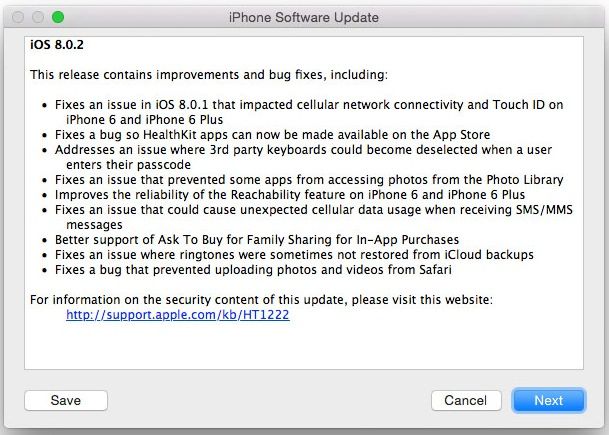This screenshot has height=435, width=609.
Task: Close the iPhone Software Update window
Action: 19,18
